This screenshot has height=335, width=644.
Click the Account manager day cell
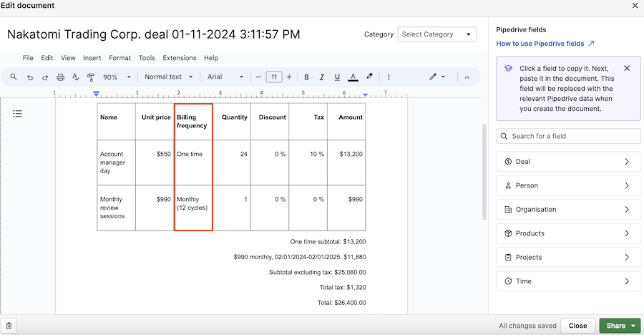pos(116,162)
